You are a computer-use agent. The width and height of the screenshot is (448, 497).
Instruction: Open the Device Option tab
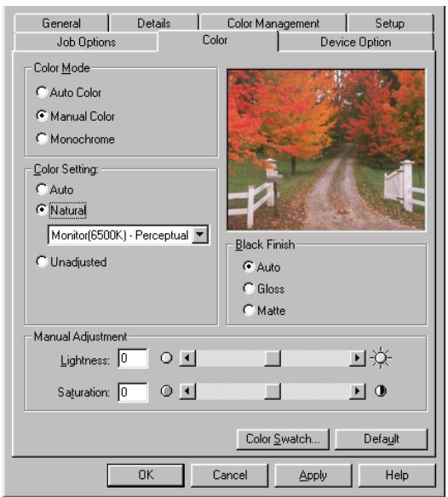coord(356,42)
